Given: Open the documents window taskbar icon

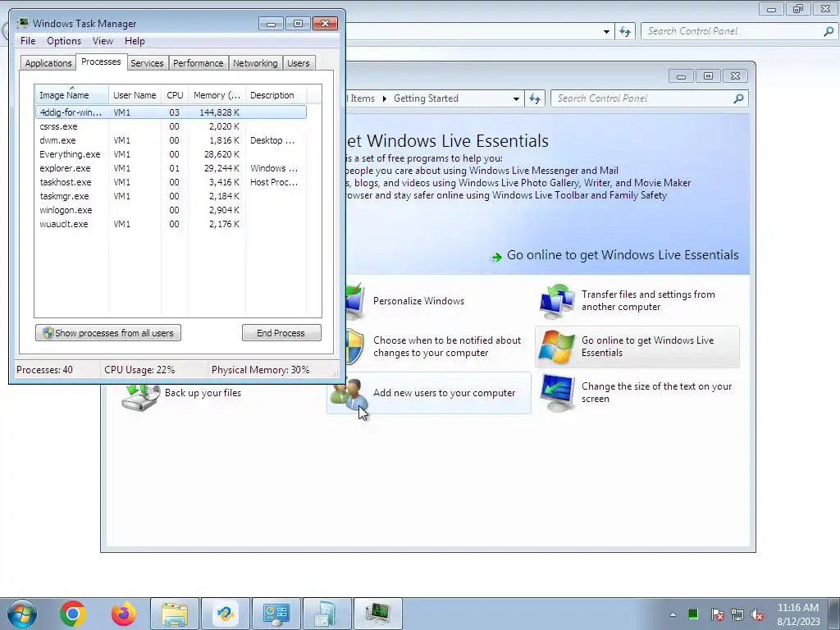Looking at the screenshot, I should 326,614.
